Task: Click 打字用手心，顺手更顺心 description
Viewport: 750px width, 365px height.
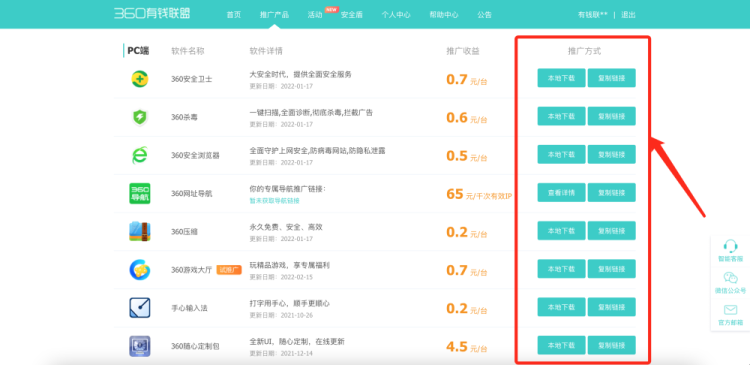Action: pyautogui.click(x=289, y=303)
